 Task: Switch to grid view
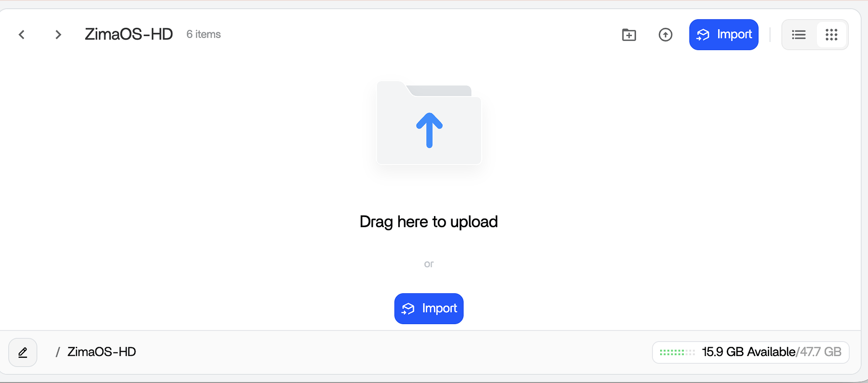coord(831,35)
